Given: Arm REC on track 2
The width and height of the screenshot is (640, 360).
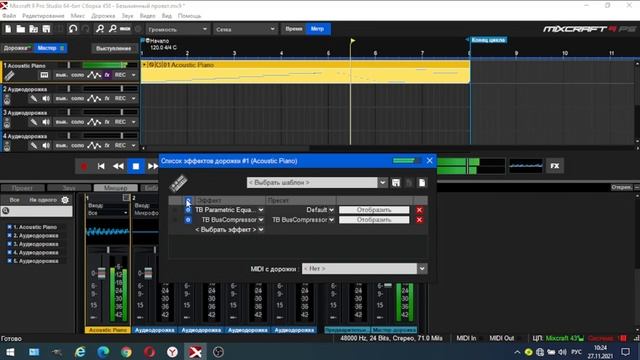Looking at the screenshot, I should tap(120, 98).
